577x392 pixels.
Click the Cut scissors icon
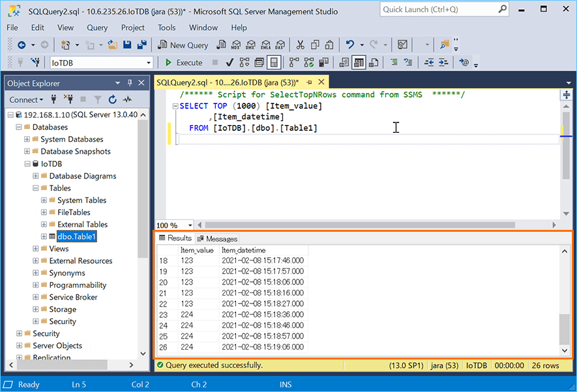coord(301,45)
